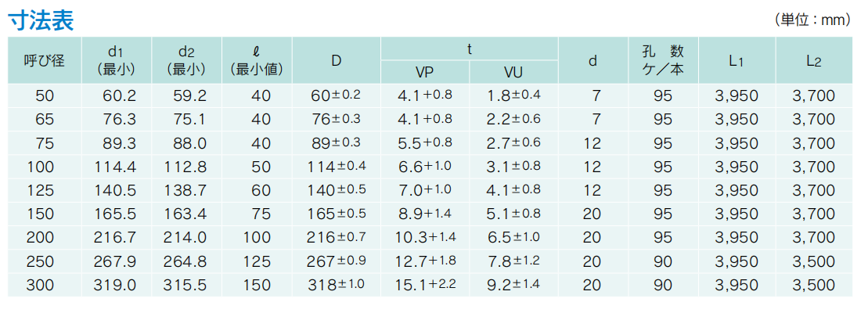Select the d2 (最小) column header
The image size is (868, 313).
coord(187,60)
